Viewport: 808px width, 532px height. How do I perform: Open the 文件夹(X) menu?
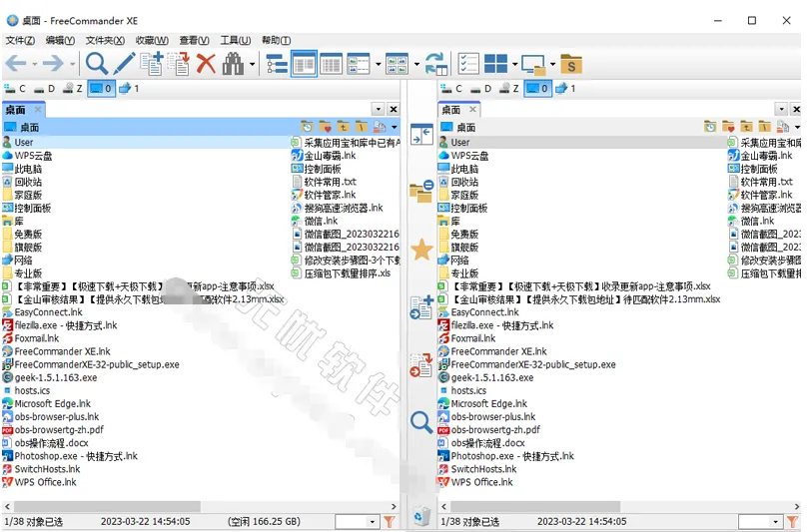[105, 40]
